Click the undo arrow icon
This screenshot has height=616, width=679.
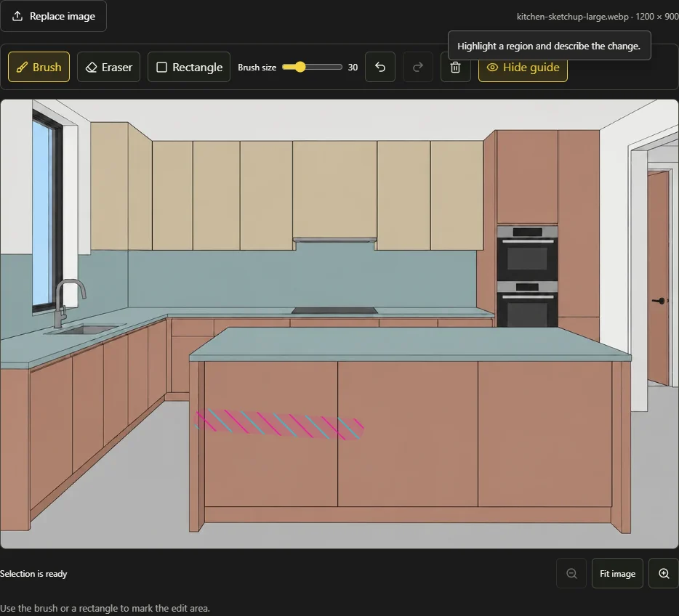[380, 67]
